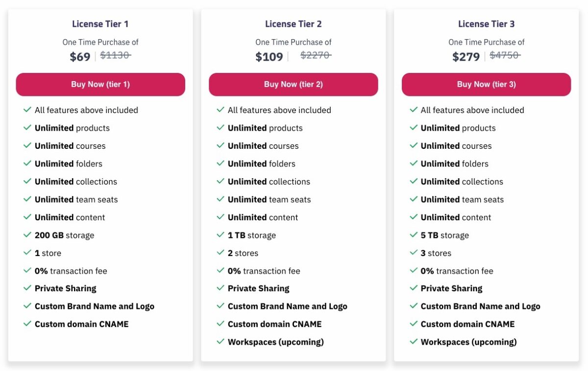
Task: Click Private Sharing text in Tier 2
Action: [x=259, y=289]
